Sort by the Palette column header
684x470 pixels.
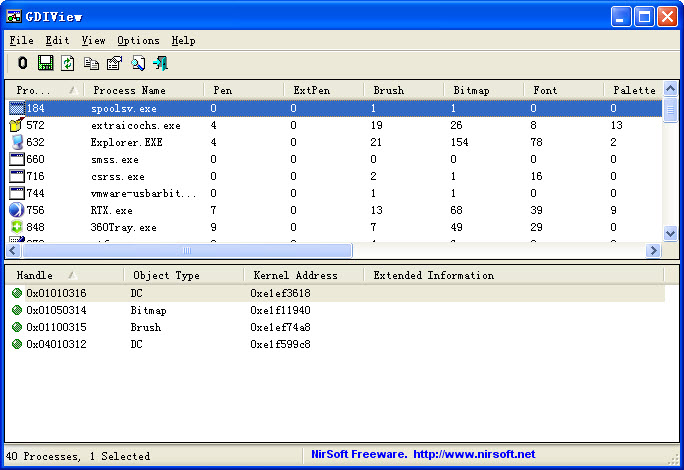tap(633, 90)
